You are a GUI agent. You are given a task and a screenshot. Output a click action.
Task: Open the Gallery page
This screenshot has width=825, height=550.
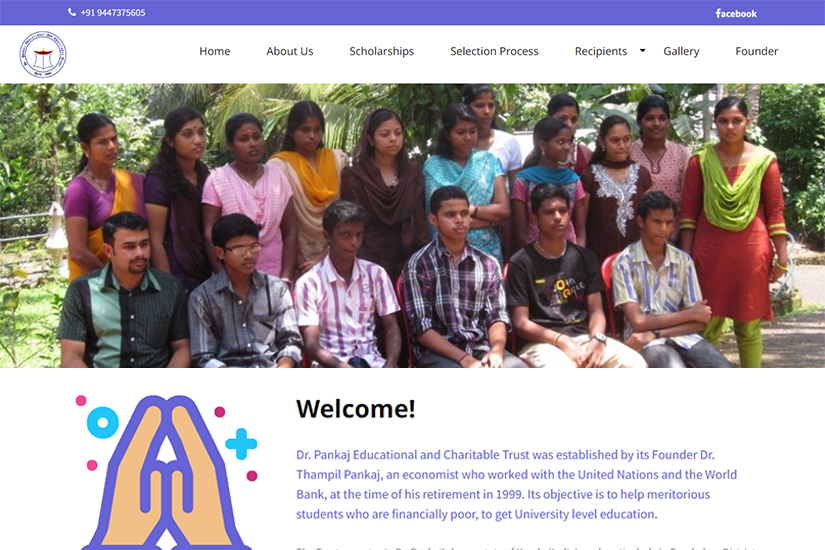pos(681,51)
